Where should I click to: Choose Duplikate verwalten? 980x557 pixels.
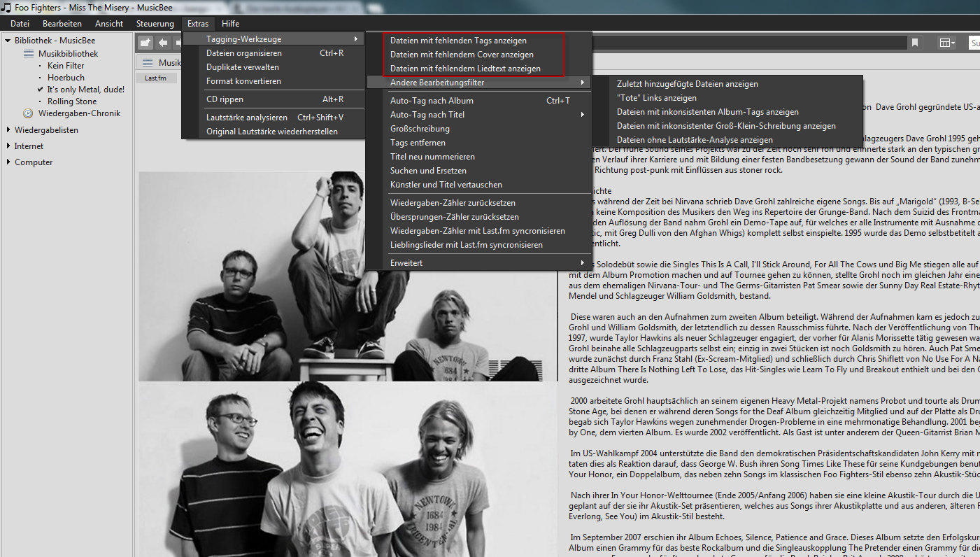pos(274,67)
